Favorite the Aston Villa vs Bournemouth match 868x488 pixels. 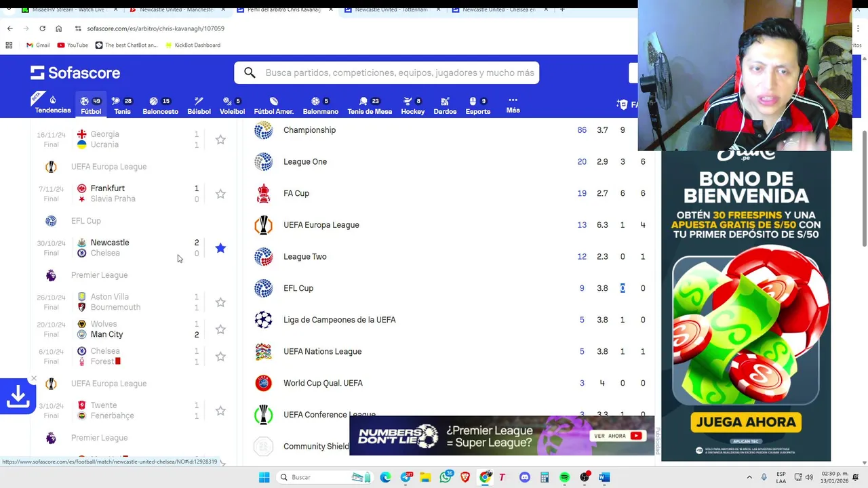coord(220,302)
